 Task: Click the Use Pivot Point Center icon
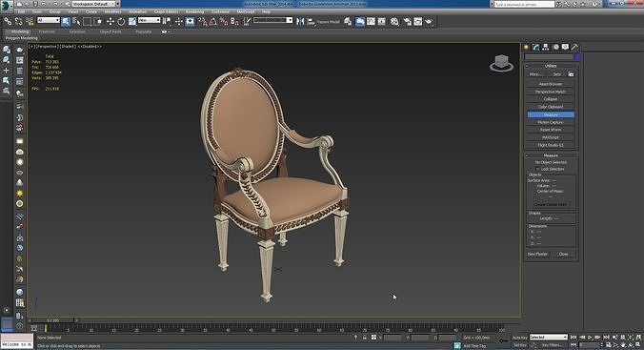click(167, 21)
